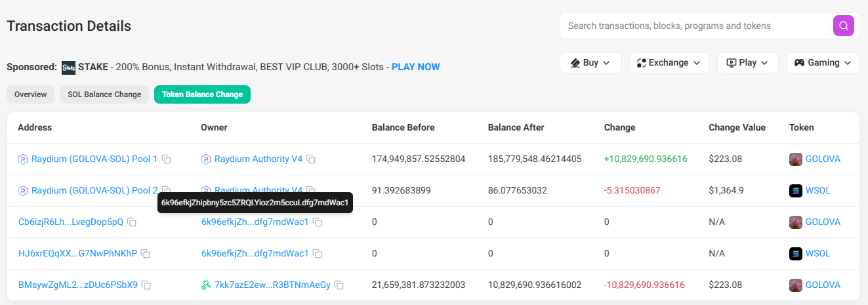Expand the Gaming dropdown
The height and width of the screenshot is (305, 868).
(823, 63)
